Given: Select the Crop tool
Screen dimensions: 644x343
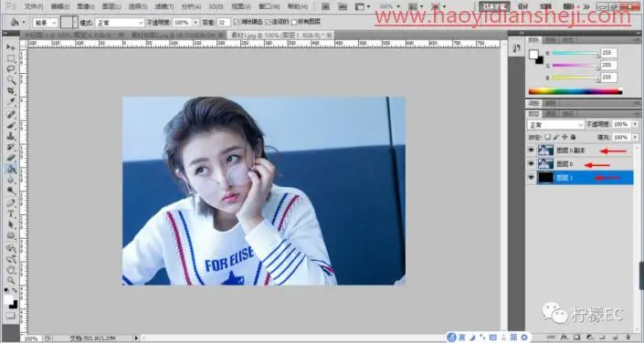Looking at the screenshot, I should (11, 91).
